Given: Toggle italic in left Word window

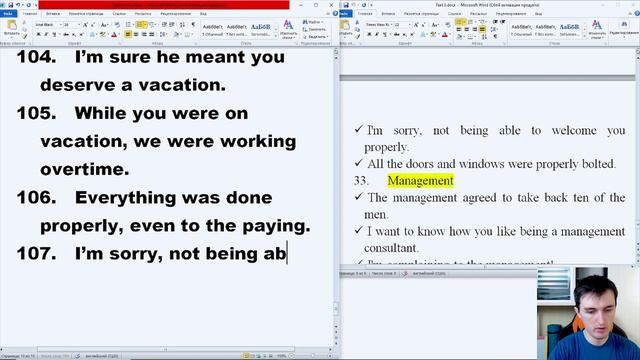Looking at the screenshot, I should click(46, 35).
